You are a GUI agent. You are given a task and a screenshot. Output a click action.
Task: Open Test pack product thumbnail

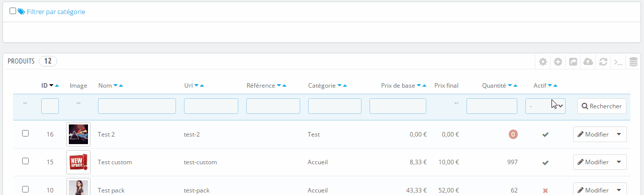pos(78,186)
